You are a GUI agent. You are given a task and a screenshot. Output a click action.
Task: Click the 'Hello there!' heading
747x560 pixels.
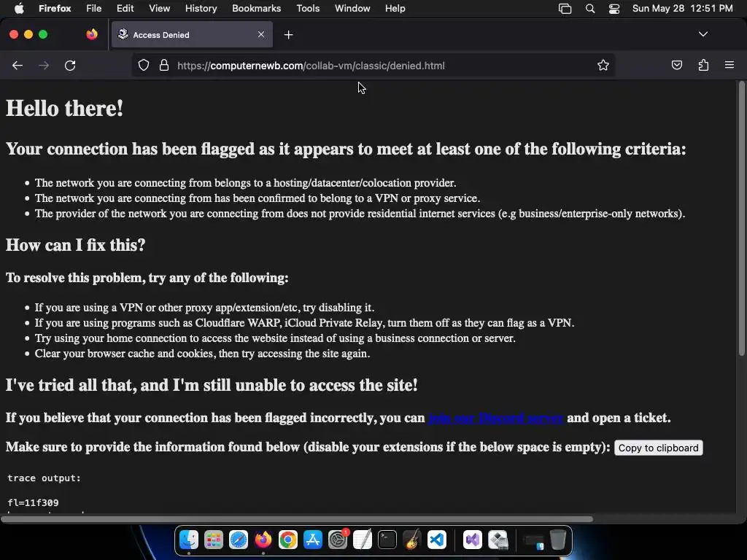(64, 108)
